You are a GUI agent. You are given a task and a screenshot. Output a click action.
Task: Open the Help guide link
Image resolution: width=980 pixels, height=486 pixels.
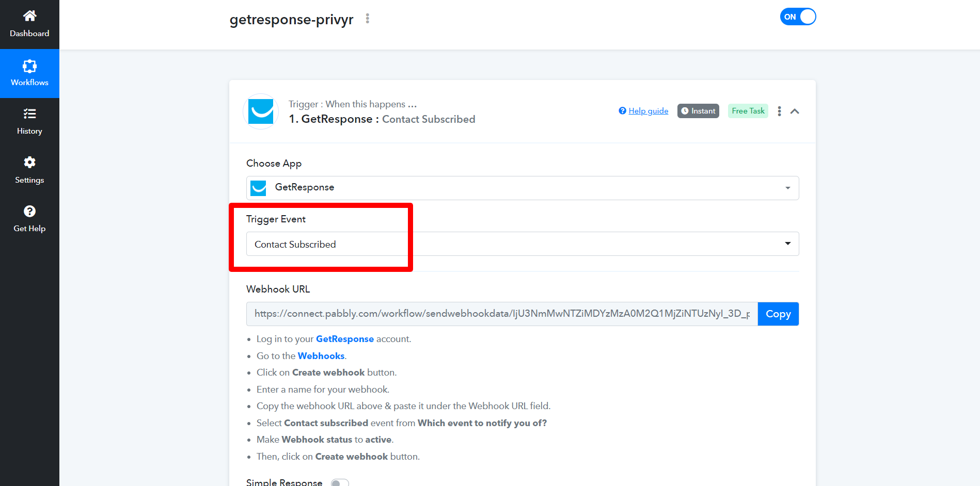pyautogui.click(x=649, y=111)
